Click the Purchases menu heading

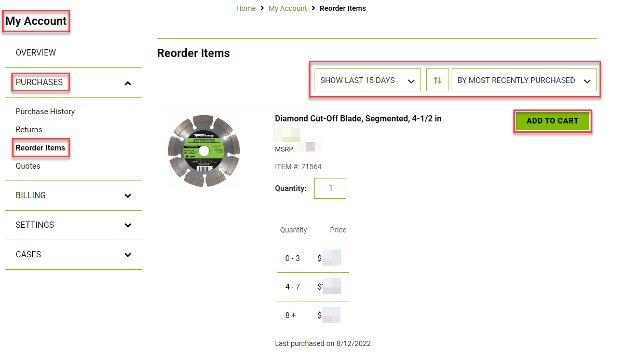[39, 82]
